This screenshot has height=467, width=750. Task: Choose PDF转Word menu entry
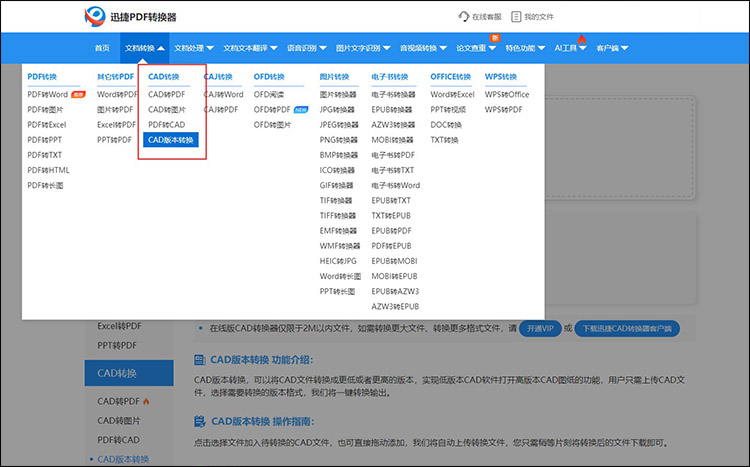[x=47, y=94]
